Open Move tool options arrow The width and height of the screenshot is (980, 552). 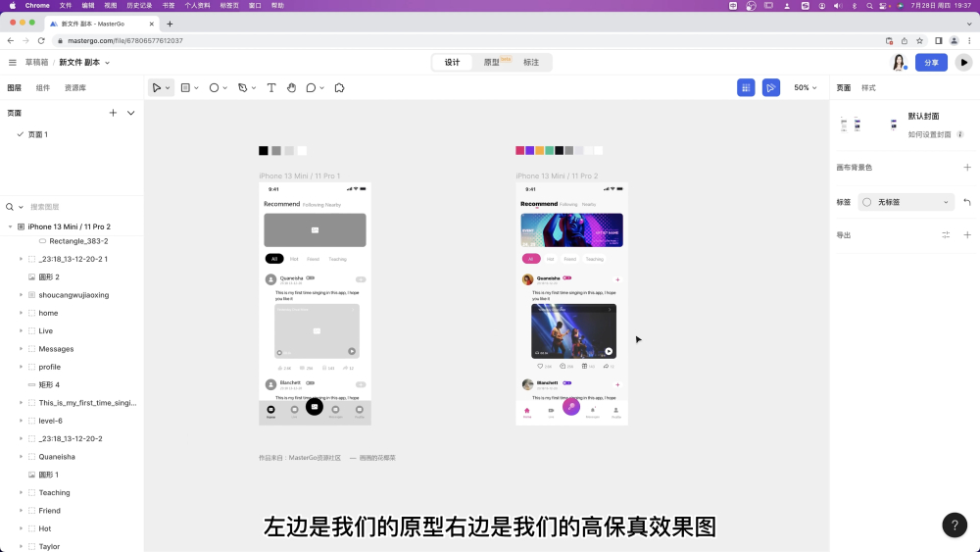pos(168,88)
